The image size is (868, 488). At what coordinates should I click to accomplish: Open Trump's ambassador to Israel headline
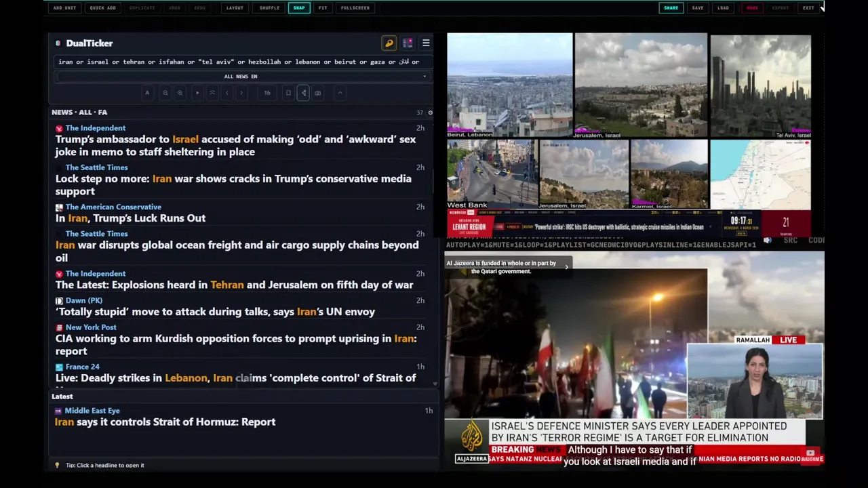coord(235,146)
